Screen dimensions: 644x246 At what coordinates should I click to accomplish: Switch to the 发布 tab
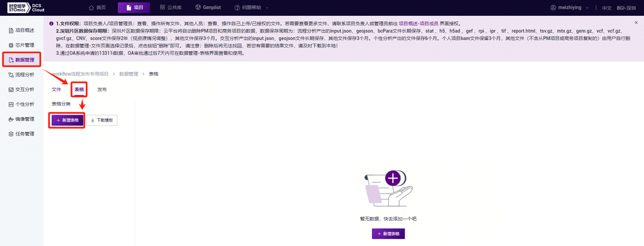(102, 89)
